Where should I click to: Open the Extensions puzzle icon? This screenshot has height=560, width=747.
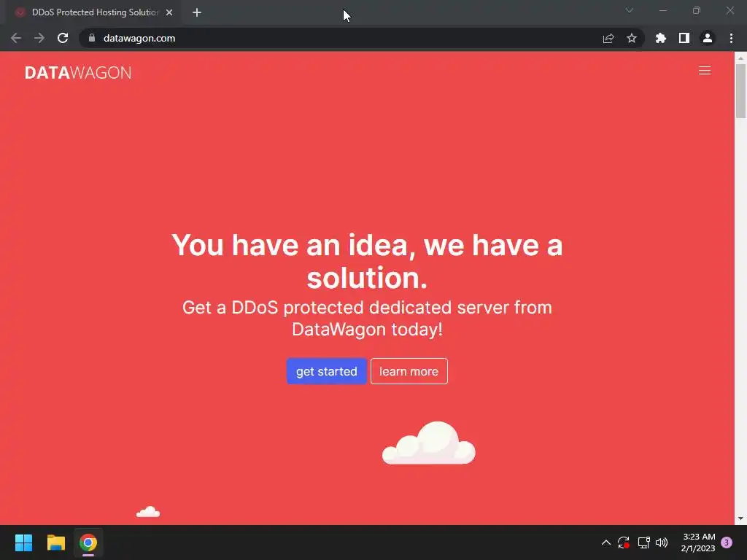pyautogui.click(x=661, y=38)
